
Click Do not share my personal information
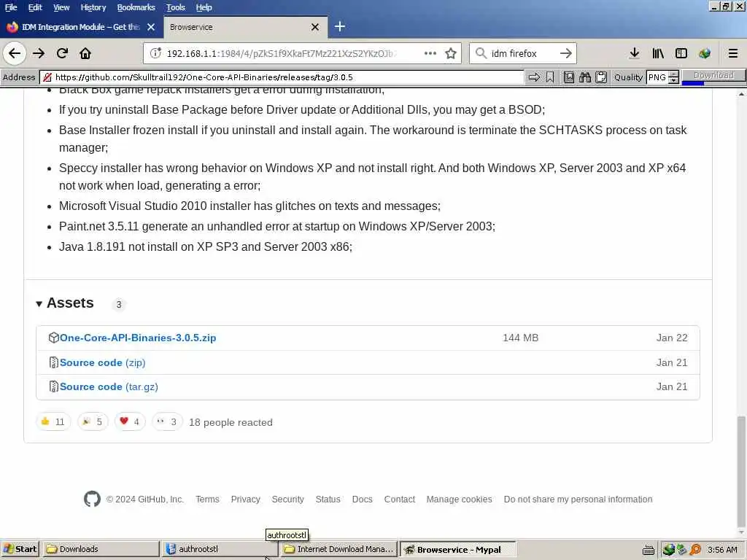pos(578,499)
